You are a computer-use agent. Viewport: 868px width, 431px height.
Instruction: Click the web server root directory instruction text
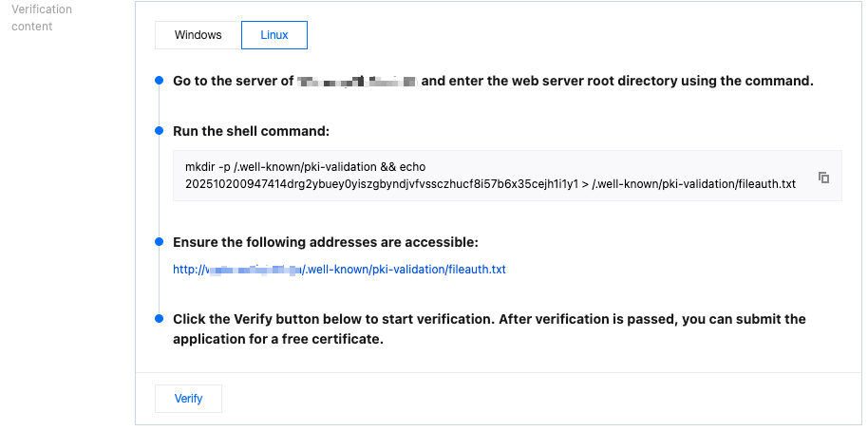(x=617, y=82)
